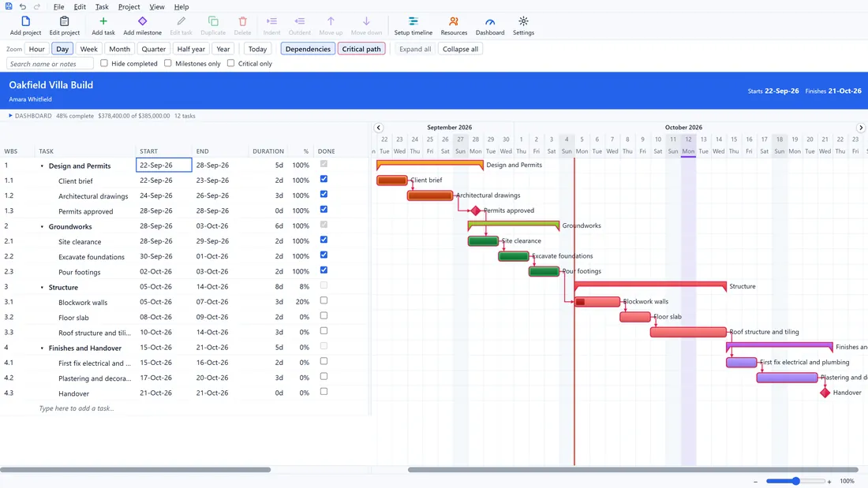Enable the Hide completed checkbox

click(104, 63)
